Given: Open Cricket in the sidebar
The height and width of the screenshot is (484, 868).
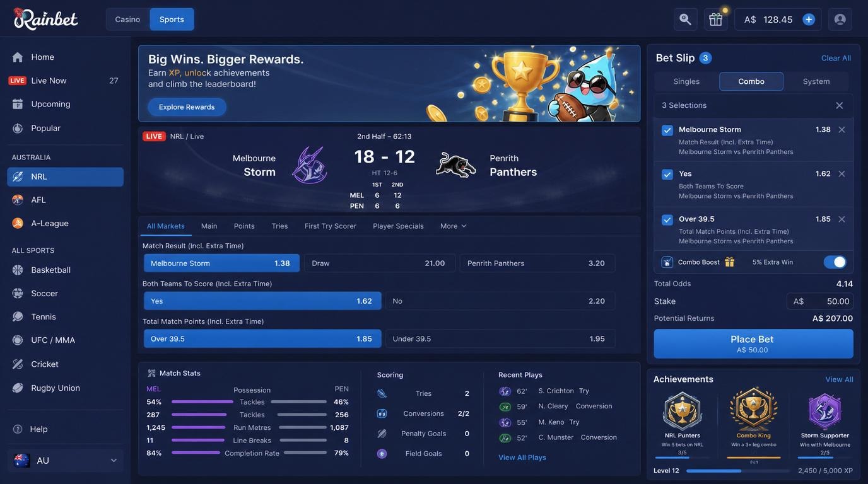Looking at the screenshot, I should [66, 364].
